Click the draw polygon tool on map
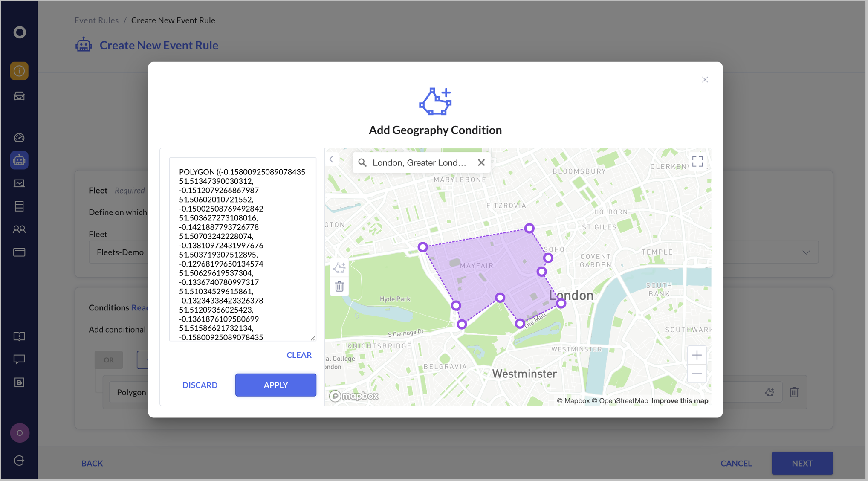 339,268
